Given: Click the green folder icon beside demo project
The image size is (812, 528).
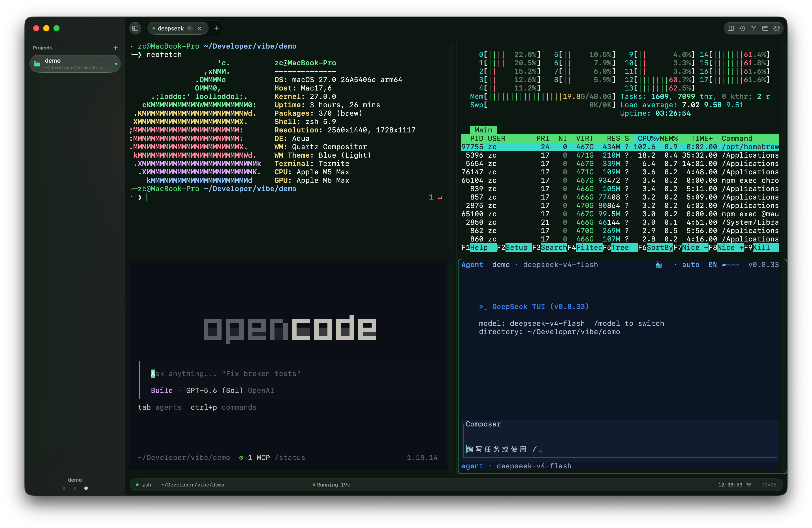Looking at the screenshot, I should point(37,64).
